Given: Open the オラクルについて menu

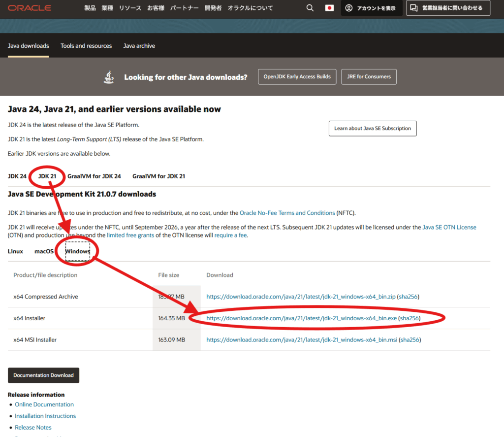Looking at the screenshot, I should [x=250, y=8].
